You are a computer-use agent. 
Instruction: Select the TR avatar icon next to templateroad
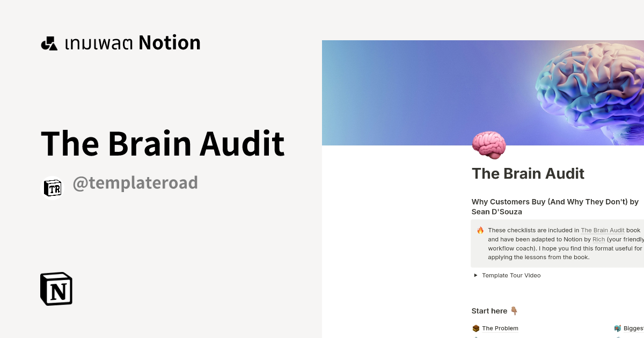(52, 188)
